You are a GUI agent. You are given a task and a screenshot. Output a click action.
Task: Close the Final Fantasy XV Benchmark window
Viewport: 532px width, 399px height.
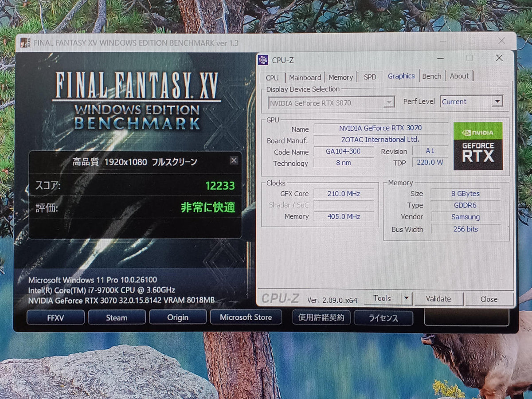[501, 41]
